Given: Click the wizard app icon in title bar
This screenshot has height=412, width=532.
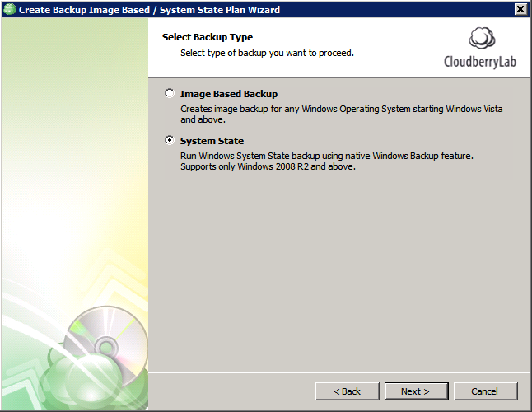Looking at the screenshot, I should click(10, 9).
